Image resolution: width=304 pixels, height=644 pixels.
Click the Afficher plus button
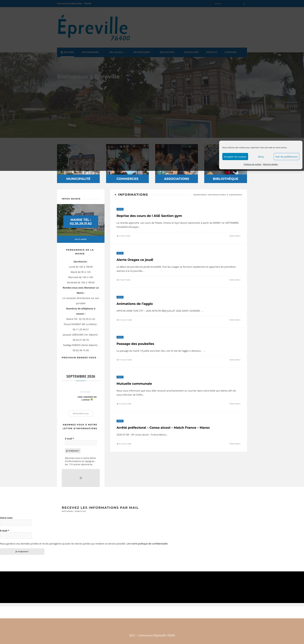[x=81, y=414]
